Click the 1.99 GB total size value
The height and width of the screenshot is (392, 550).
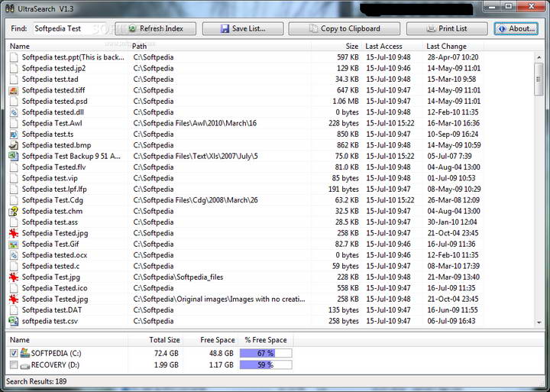coord(167,365)
